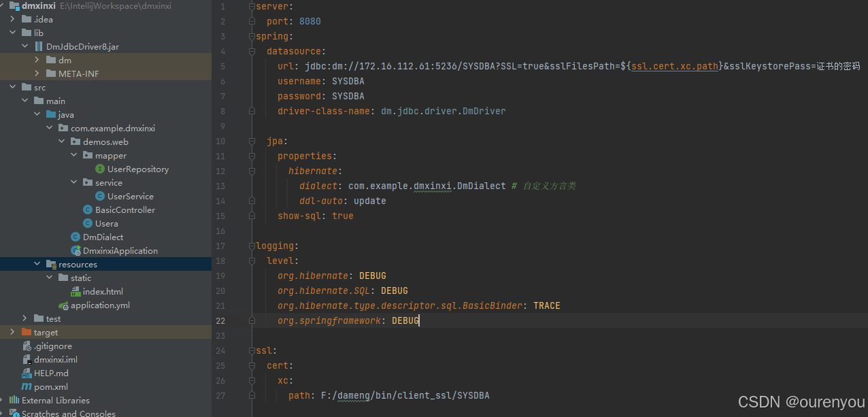Expand the .idea folder
This screenshot has width=868, height=417.
tap(12, 19)
